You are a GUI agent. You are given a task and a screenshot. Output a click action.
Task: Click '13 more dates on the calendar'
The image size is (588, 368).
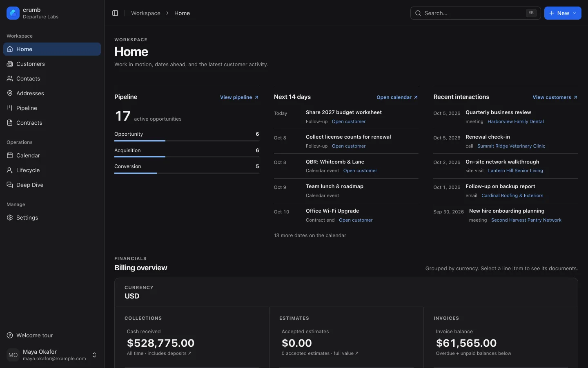point(310,236)
